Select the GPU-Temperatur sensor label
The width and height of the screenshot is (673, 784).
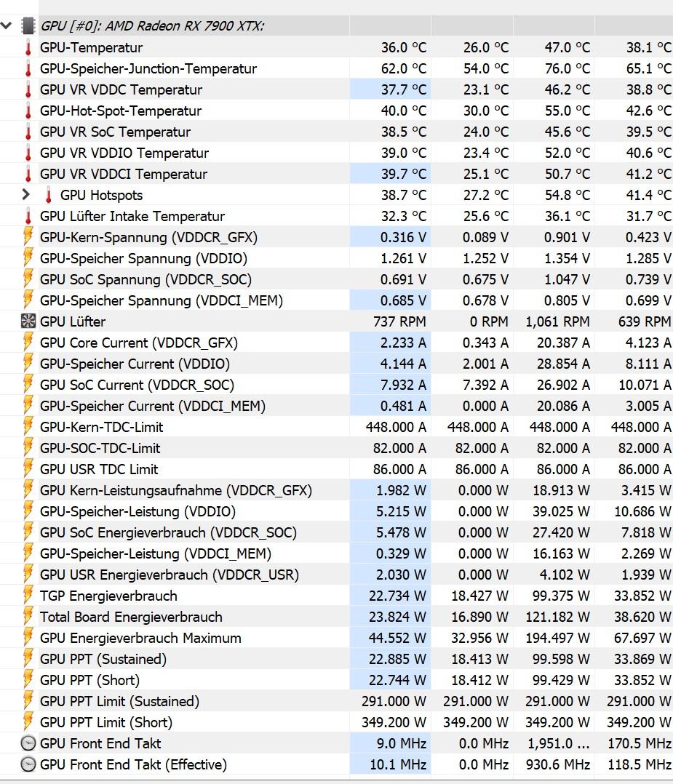coord(91,47)
